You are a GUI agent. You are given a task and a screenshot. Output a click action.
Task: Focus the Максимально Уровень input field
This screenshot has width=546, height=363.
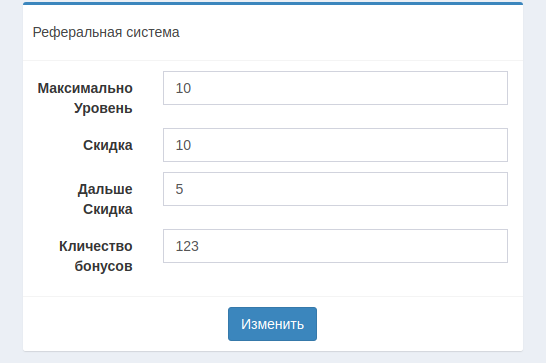[335, 88]
